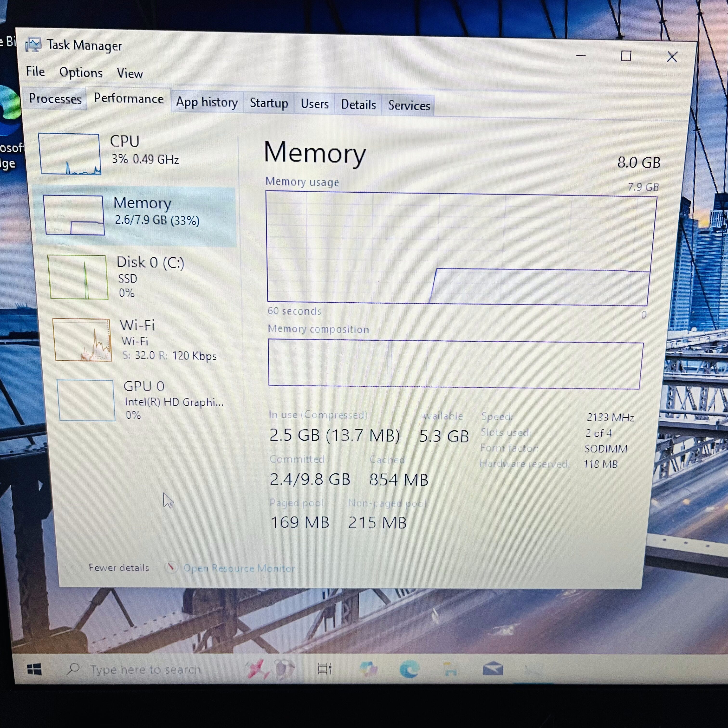Click the Committed value 2.4/9.8 GB
The width and height of the screenshot is (728, 728).
(310, 479)
